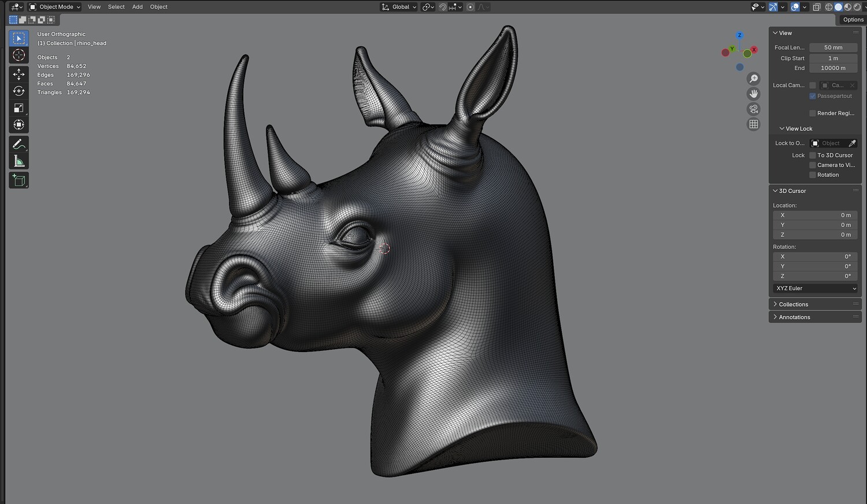Switch to rendered viewport shading
This screenshot has width=867, height=504.
pyautogui.click(x=857, y=7)
